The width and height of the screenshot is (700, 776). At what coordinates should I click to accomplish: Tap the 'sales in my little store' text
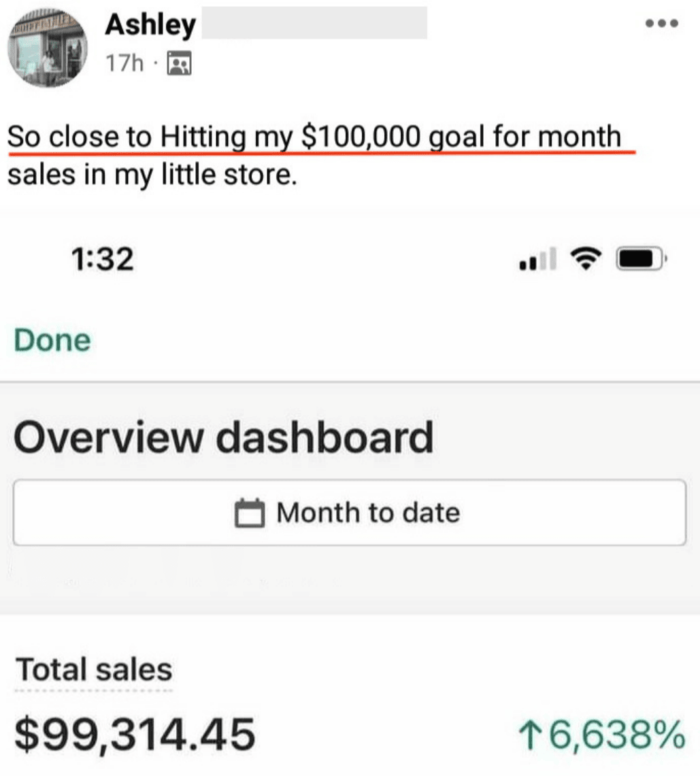click(152, 175)
